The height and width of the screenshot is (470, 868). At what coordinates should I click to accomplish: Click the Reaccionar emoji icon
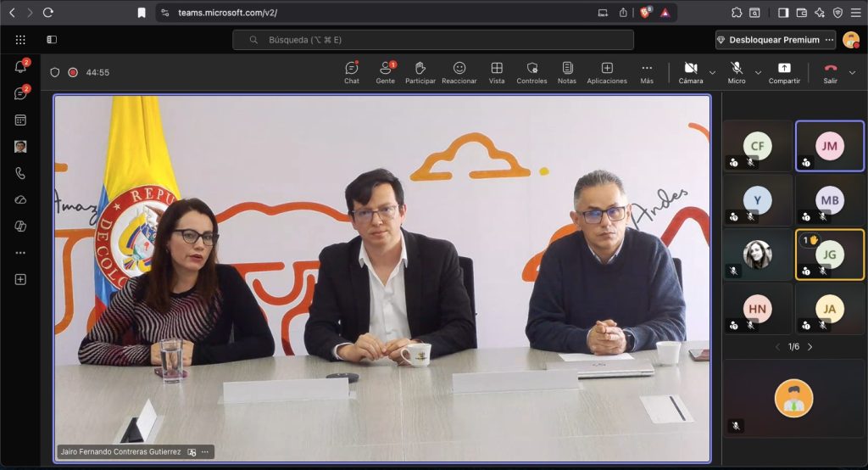(x=459, y=72)
